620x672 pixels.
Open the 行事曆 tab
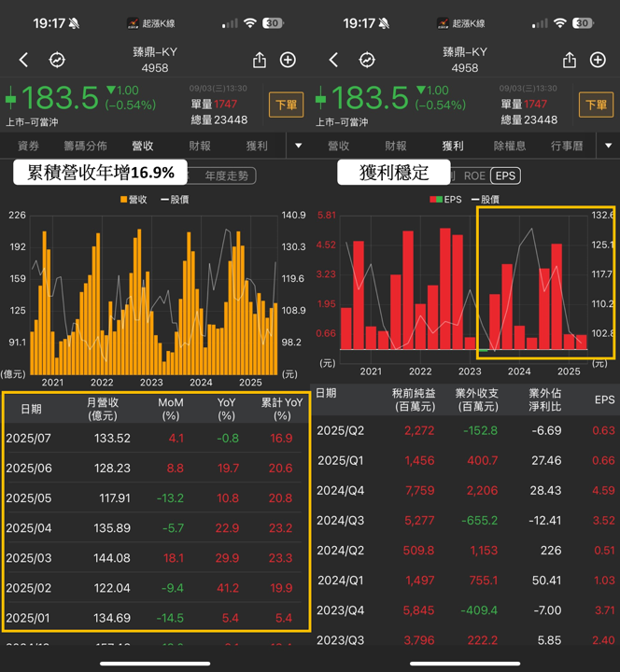tap(567, 146)
